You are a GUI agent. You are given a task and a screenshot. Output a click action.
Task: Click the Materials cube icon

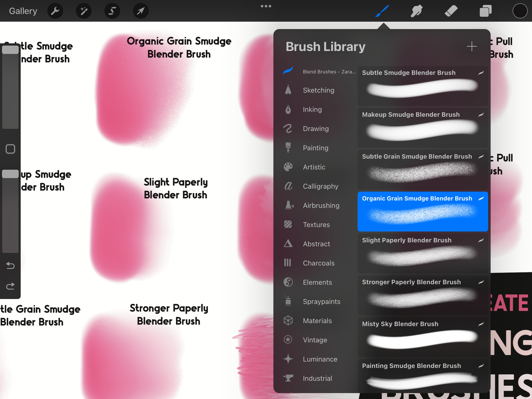click(288, 320)
